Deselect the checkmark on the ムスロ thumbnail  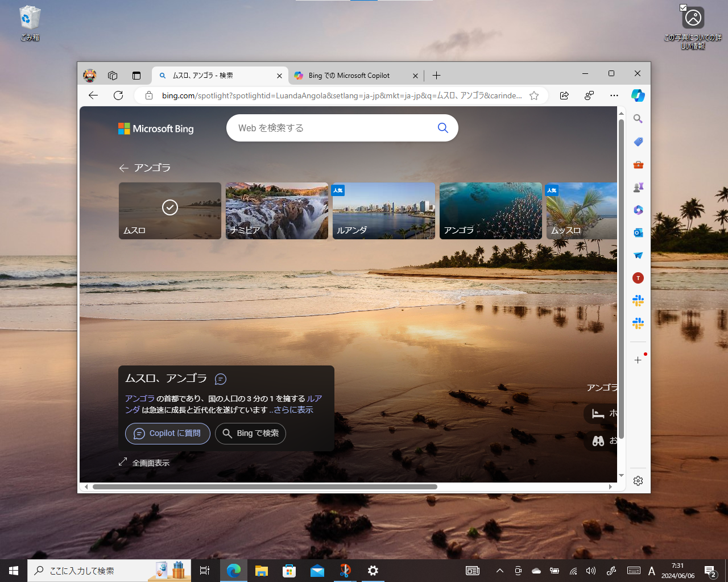point(169,207)
